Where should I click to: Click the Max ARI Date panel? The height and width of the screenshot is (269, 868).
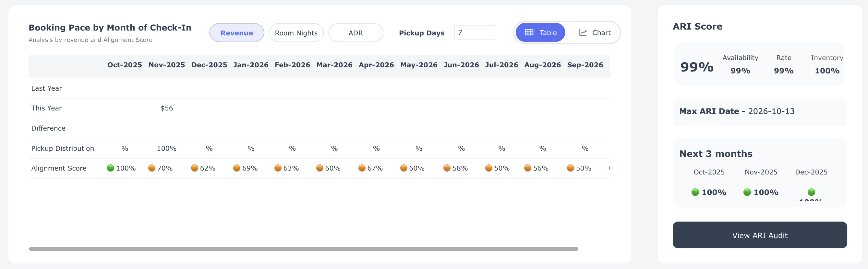coord(760,111)
